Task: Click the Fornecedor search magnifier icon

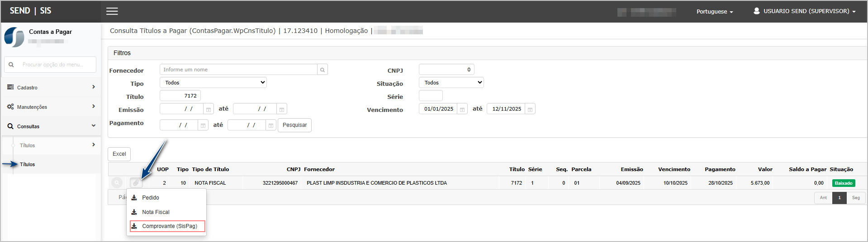Action: point(323,70)
